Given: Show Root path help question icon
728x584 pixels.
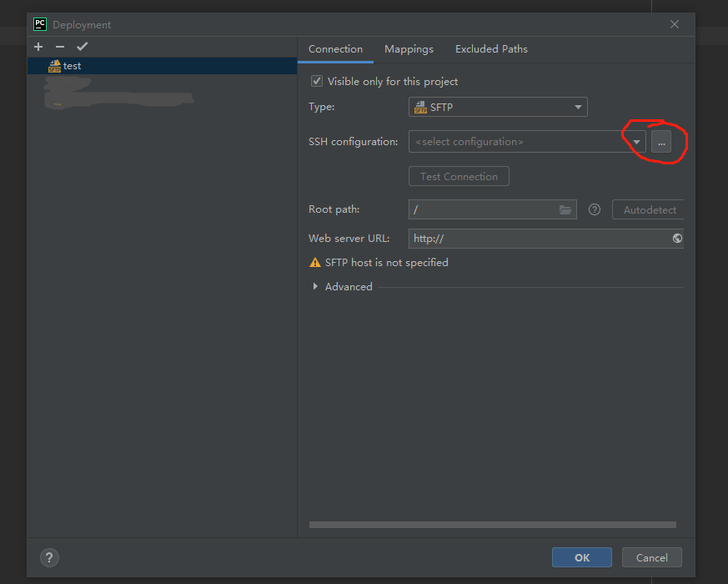Looking at the screenshot, I should coord(595,210).
